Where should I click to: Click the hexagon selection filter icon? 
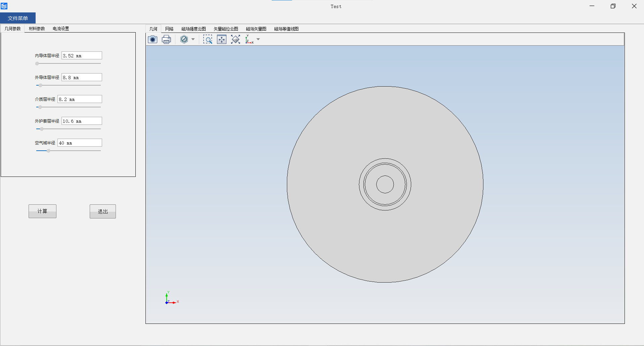click(184, 40)
